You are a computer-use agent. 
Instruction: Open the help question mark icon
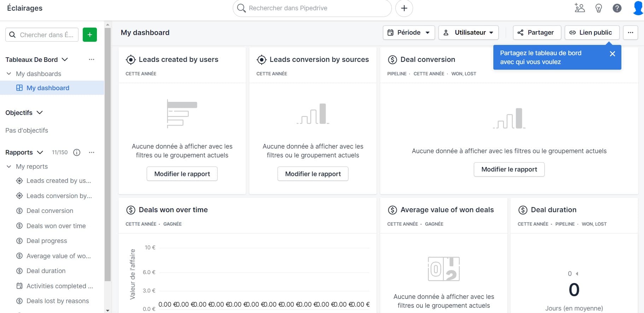[x=617, y=8]
